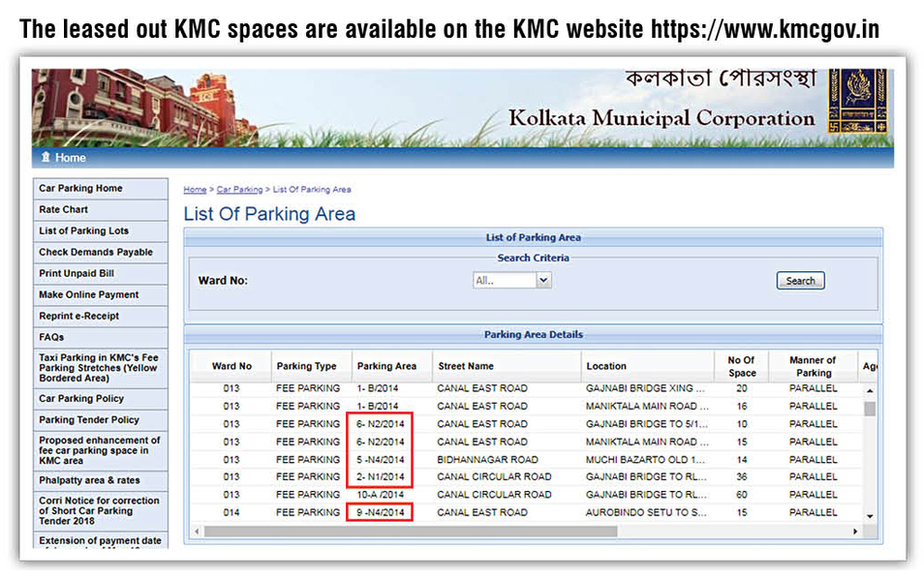Click horizontal scrollbar right arrow
This screenshot has width=924, height=581.
(x=855, y=532)
